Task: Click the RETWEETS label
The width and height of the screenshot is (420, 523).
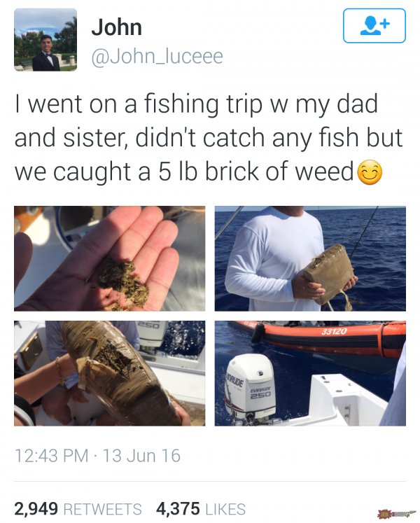Action: click(102, 509)
